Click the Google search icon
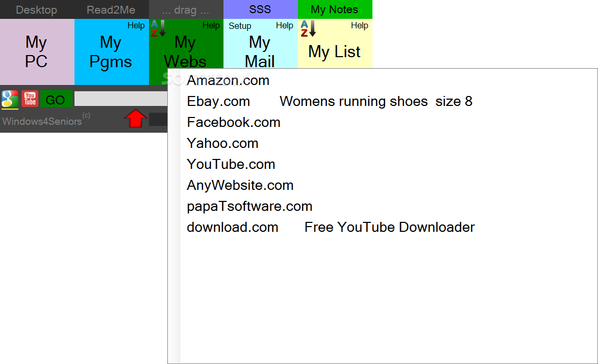 click(10, 99)
